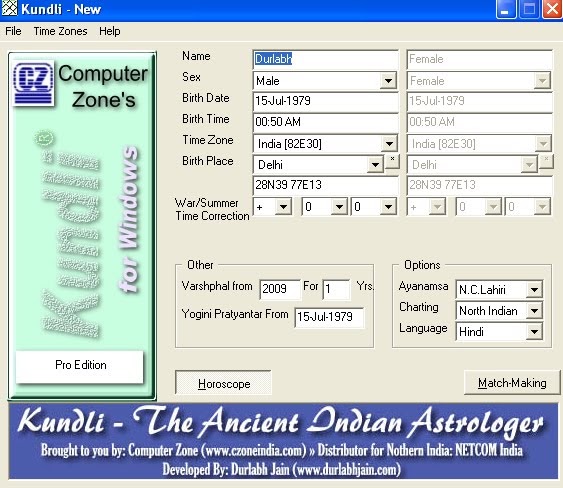Expand the Ayanamsa dropdown showing N.C.Lahiri
The width and height of the screenshot is (563, 488).
pyautogui.click(x=534, y=289)
